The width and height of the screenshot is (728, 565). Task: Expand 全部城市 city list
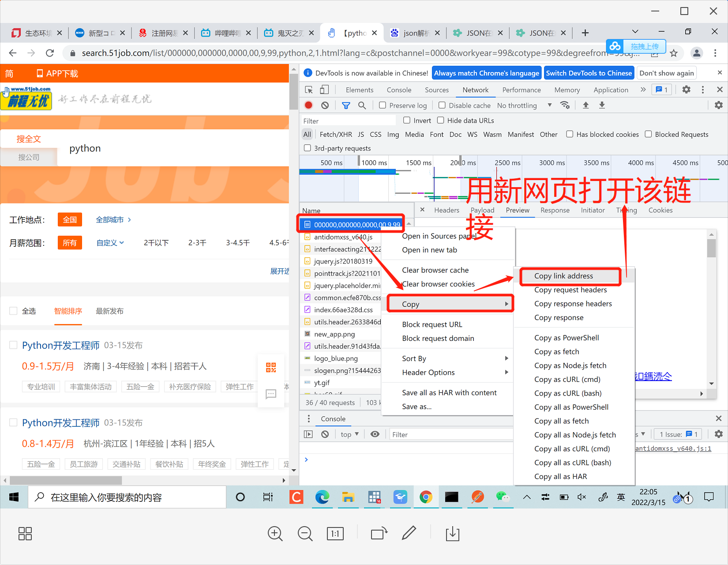pyautogui.click(x=113, y=220)
